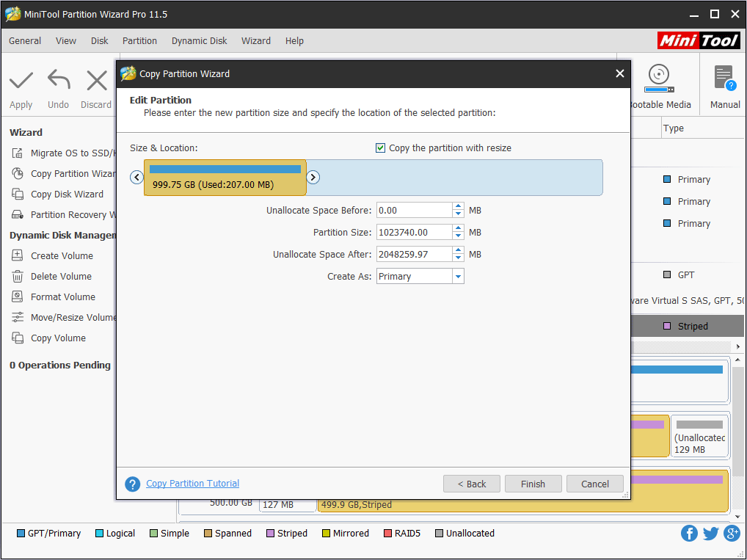Open the Partition menu
Image resolution: width=747 pixels, height=560 pixels.
[x=139, y=41]
